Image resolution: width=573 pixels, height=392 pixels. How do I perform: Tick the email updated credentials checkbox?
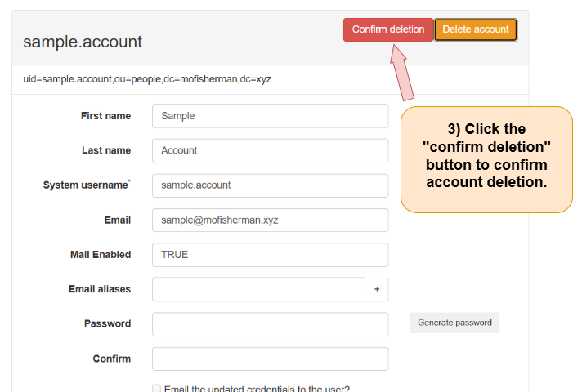(157, 389)
